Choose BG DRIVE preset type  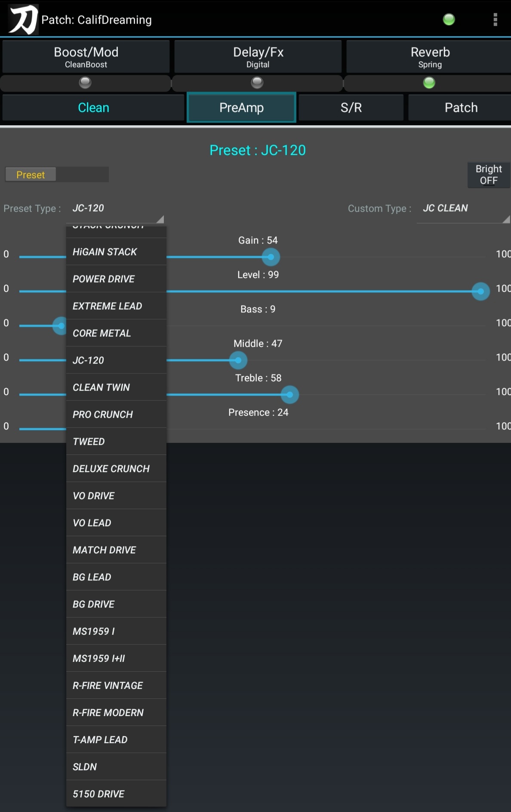click(116, 604)
